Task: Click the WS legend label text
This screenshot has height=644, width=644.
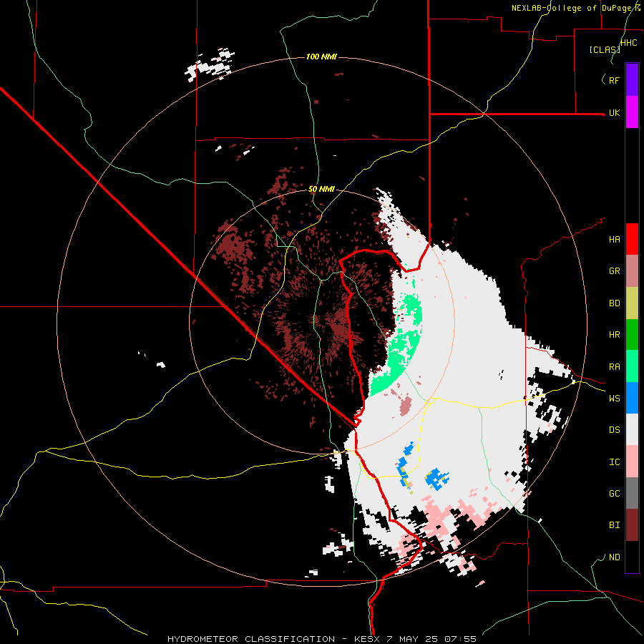Action: (x=614, y=399)
